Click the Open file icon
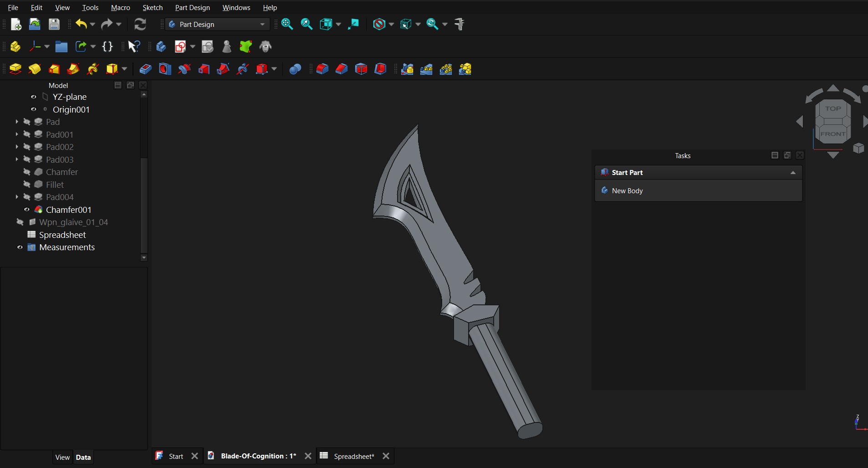868x468 pixels. 35,24
